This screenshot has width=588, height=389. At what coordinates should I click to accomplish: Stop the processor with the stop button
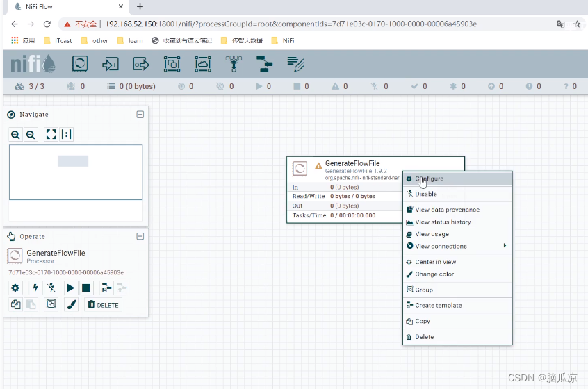(86, 288)
